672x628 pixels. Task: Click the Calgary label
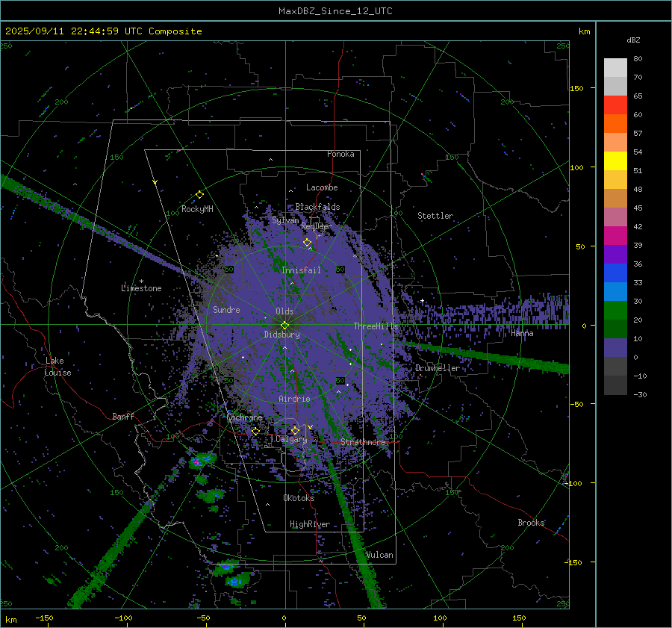pos(291,439)
